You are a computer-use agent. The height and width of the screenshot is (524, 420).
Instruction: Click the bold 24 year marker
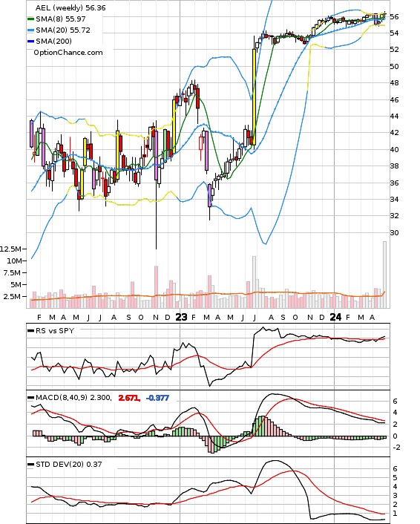point(335,317)
